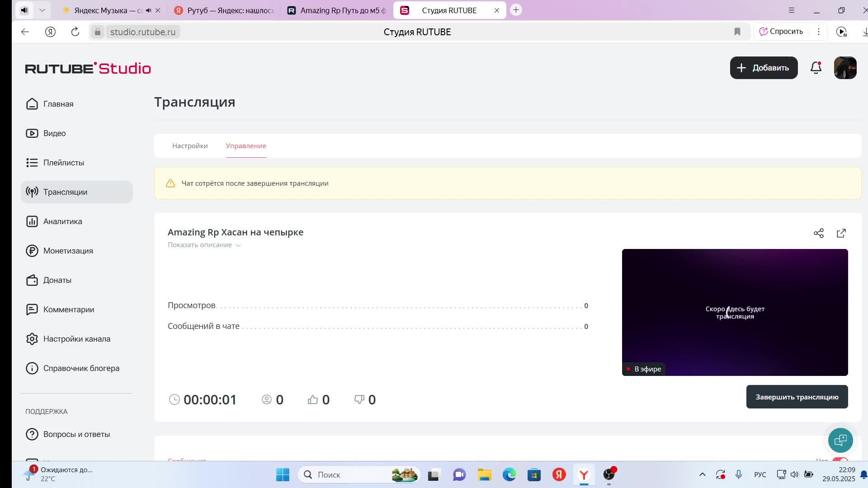Open OBS Studio from taskbar
Image resolution: width=868 pixels, height=488 pixels.
pyautogui.click(x=609, y=474)
